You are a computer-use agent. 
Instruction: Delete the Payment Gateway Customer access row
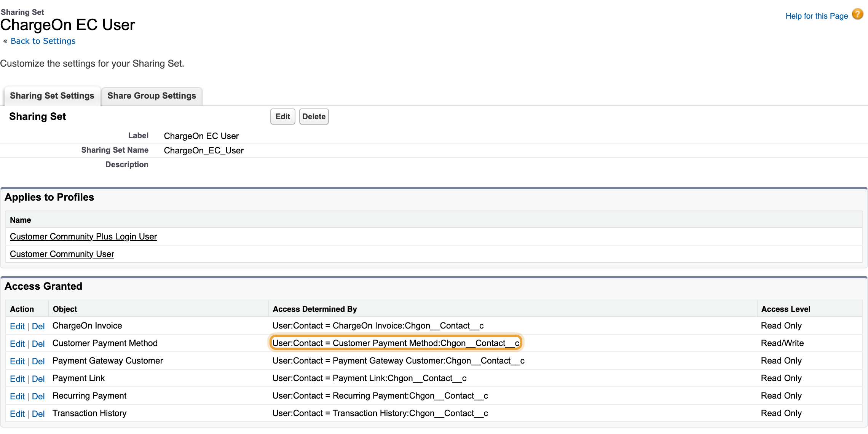[x=38, y=361]
